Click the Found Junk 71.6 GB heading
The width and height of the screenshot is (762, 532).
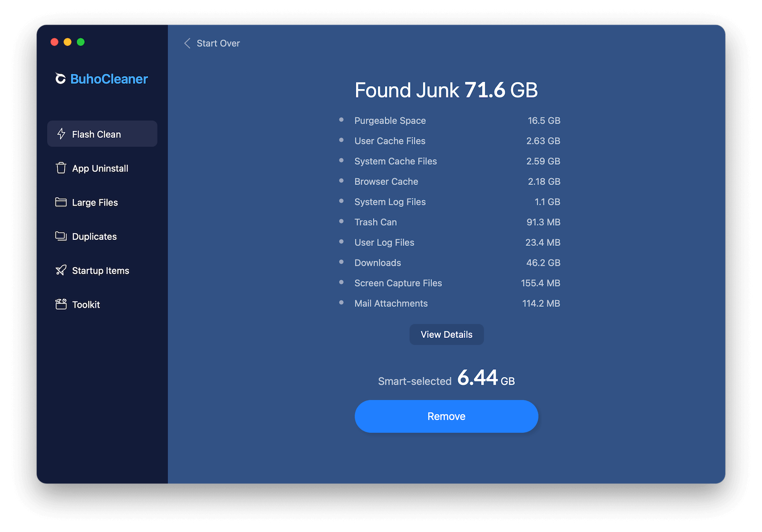446,90
